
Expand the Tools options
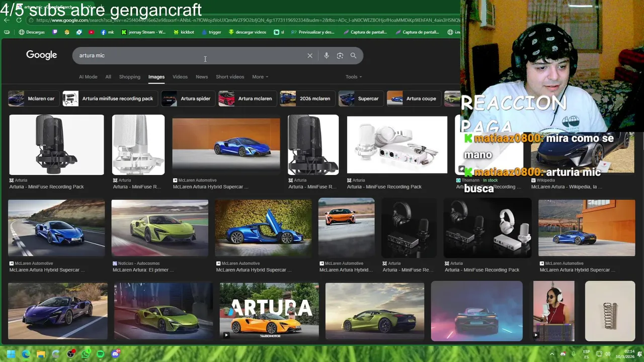[x=354, y=77]
